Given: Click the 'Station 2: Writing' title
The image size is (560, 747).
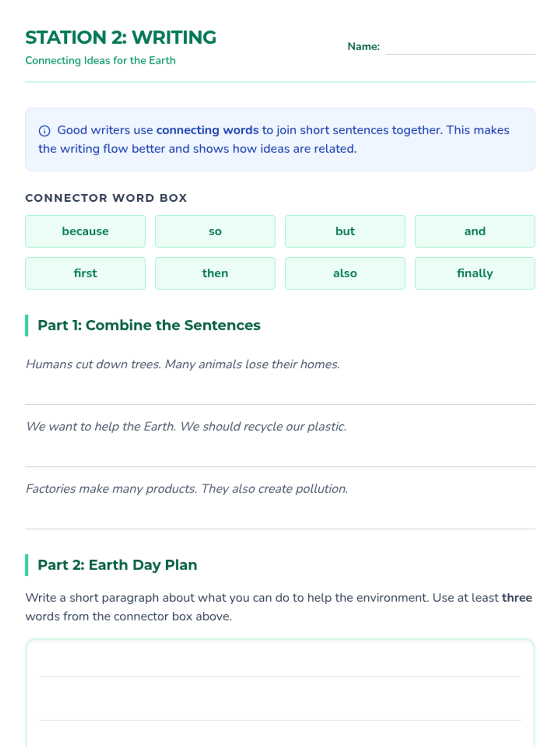Looking at the screenshot, I should pyautogui.click(x=120, y=37).
